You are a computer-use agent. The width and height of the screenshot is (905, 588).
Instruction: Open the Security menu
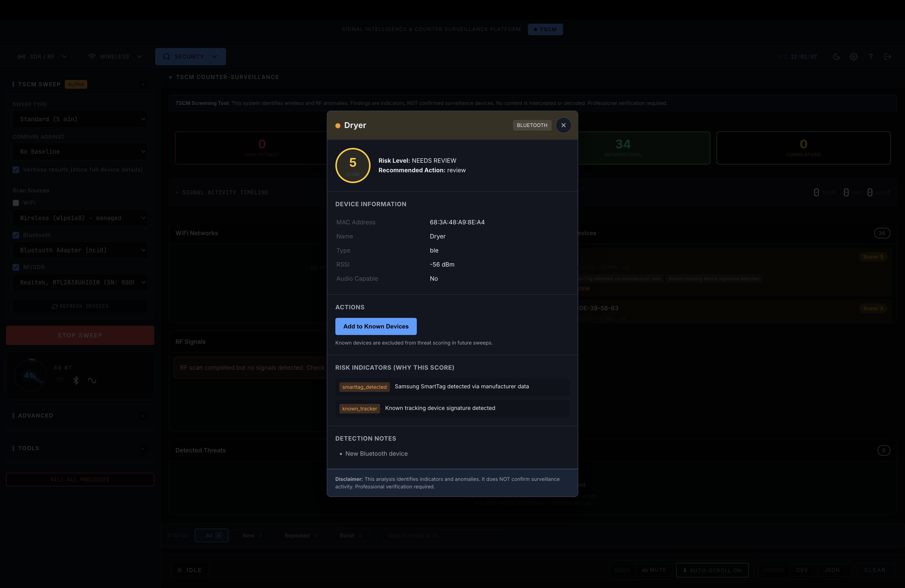[190, 57]
